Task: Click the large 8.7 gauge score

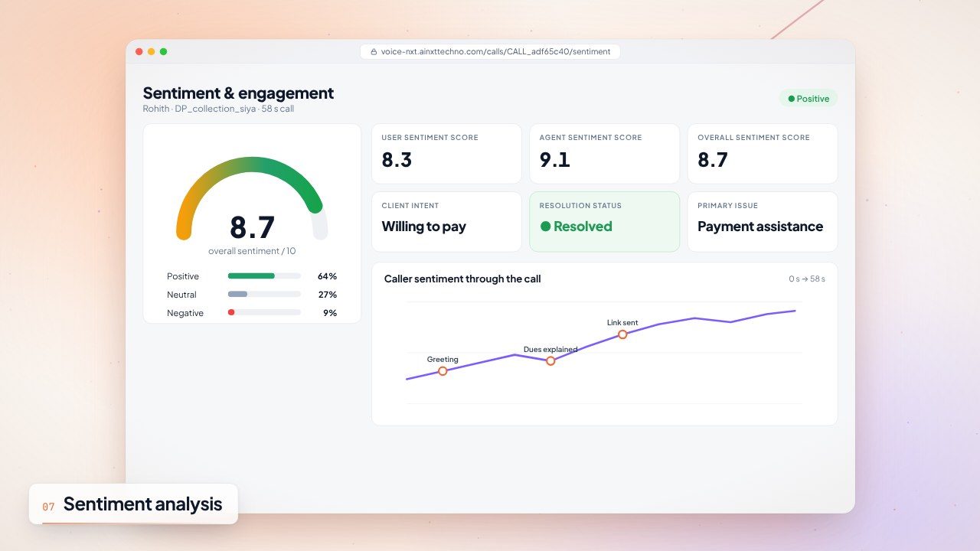Action: coord(252,227)
